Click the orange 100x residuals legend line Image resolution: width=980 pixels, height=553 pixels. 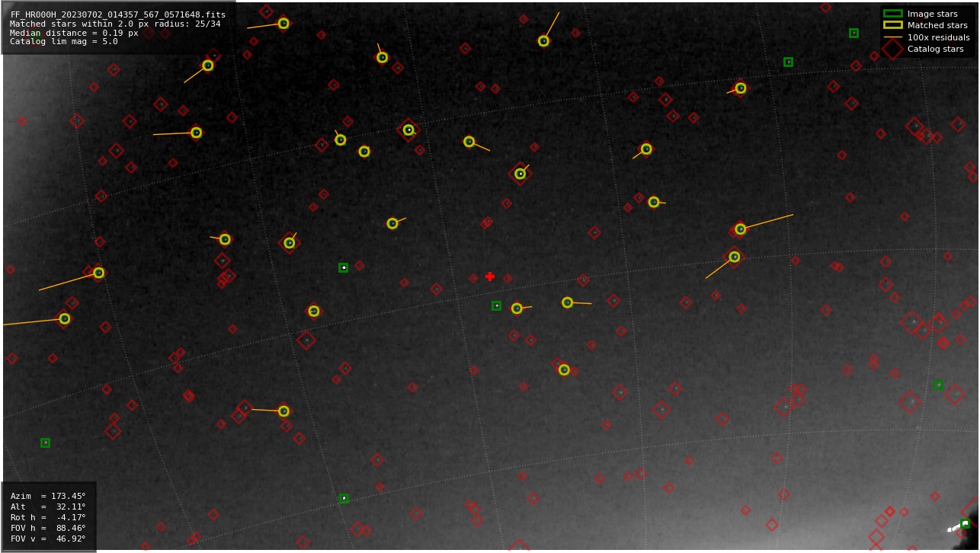coord(892,37)
